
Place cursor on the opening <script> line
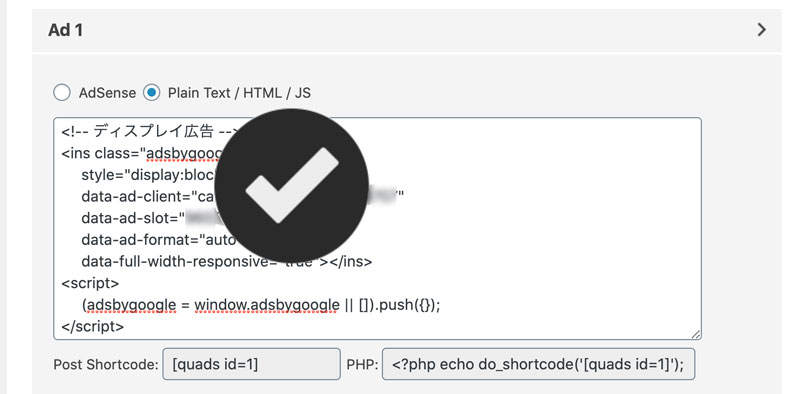pyautogui.click(x=90, y=283)
